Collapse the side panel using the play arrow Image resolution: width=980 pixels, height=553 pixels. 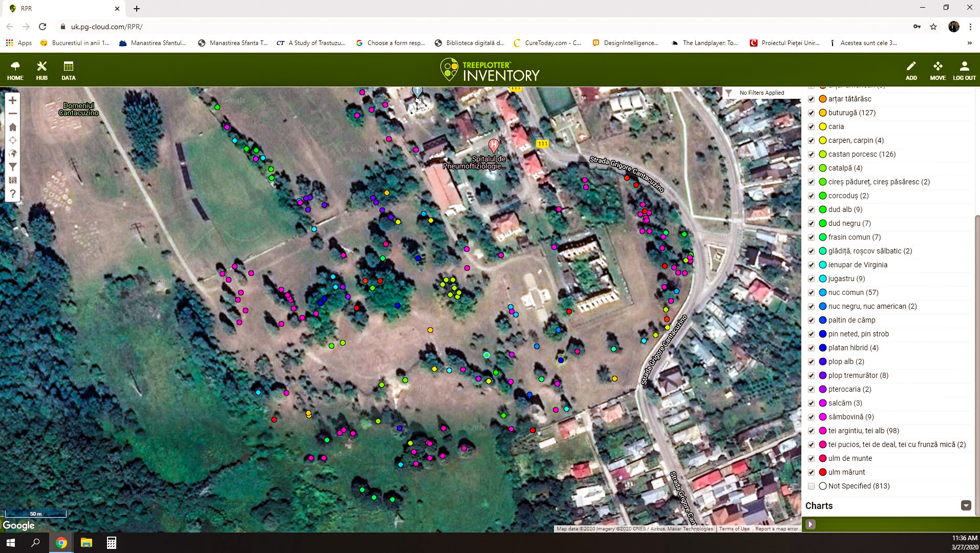pos(810,524)
